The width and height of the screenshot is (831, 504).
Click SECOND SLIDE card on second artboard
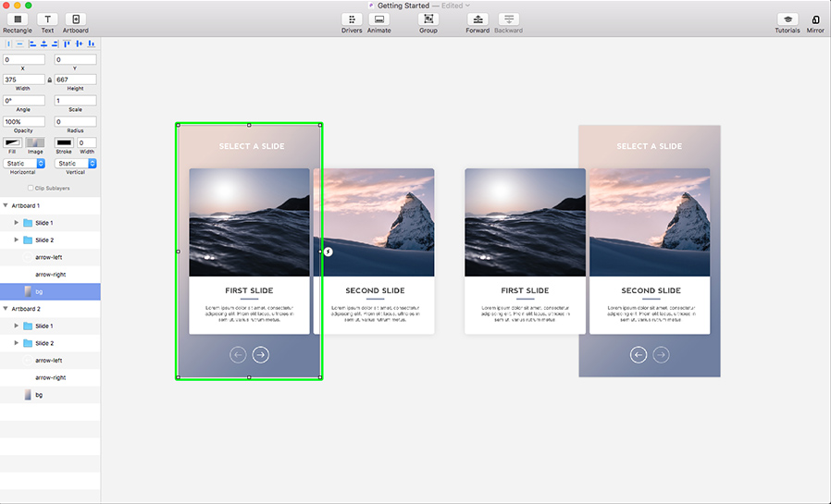[650, 252]
